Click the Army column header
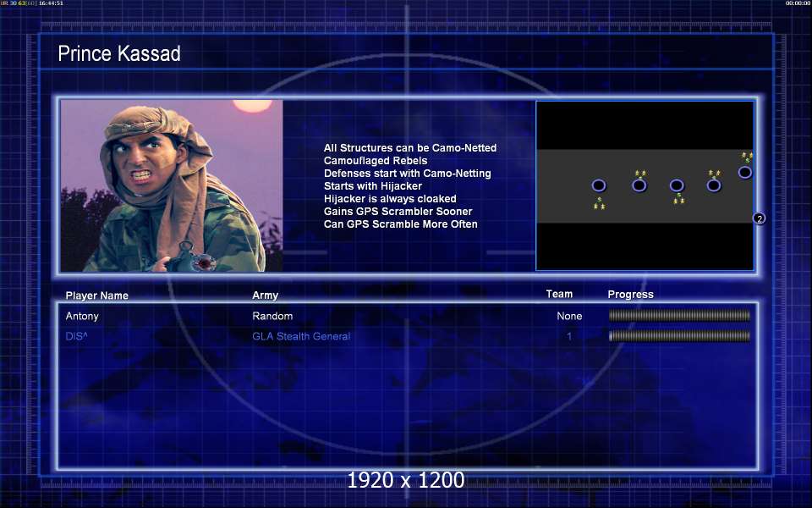This screenshot has width=812, height=508. (x=265, y=295)
